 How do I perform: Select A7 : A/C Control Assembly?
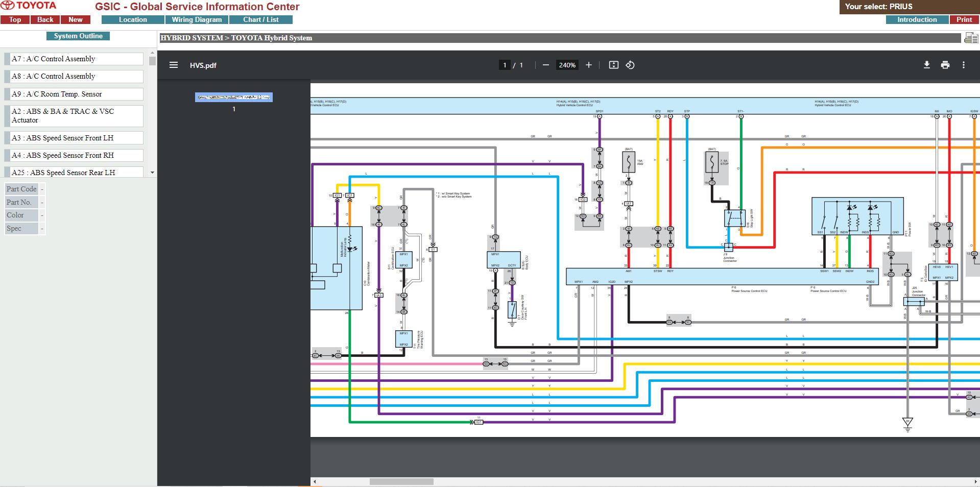[x=74, y=59]
